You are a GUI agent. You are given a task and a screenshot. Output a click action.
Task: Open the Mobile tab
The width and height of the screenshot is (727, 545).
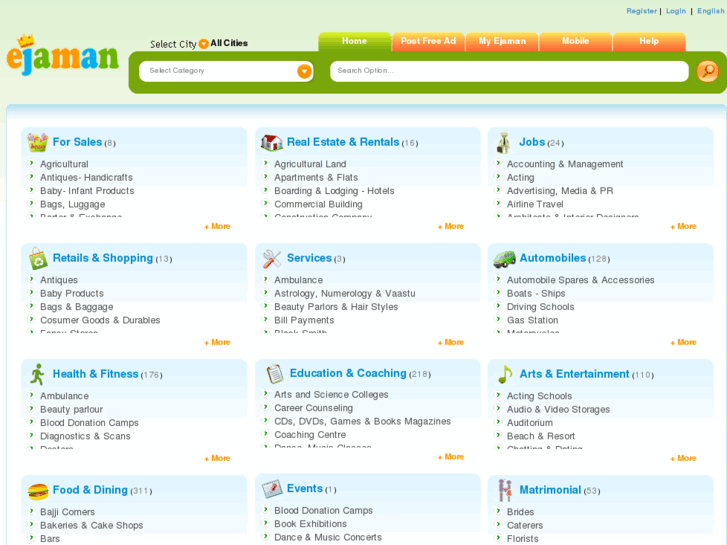click(575, 41)
